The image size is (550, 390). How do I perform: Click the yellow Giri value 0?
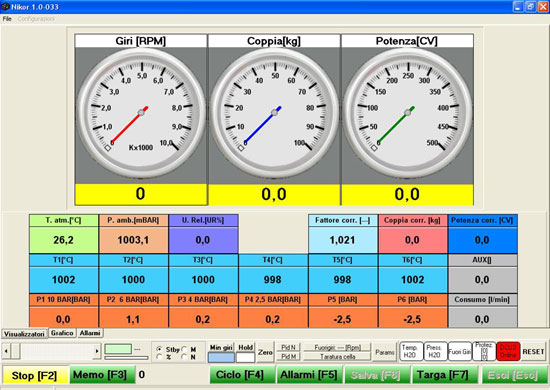tap(141, 194)
